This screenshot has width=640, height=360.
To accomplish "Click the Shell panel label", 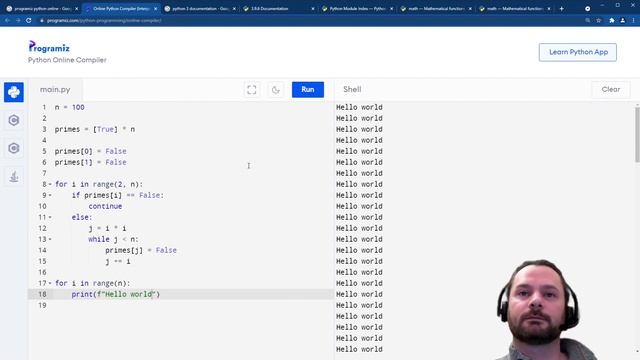I will [x=352, y=89].
